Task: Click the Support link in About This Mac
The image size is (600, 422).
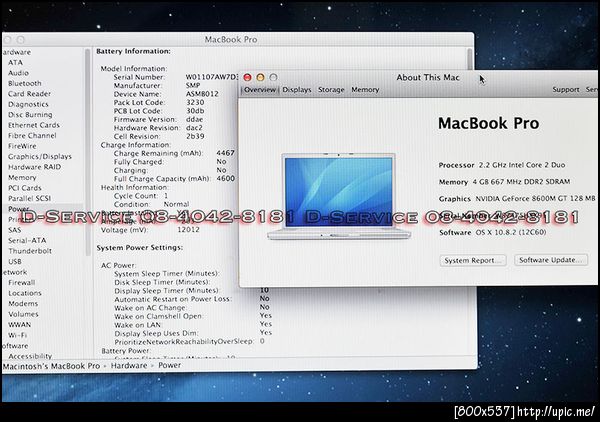Action: pos(566,90)
